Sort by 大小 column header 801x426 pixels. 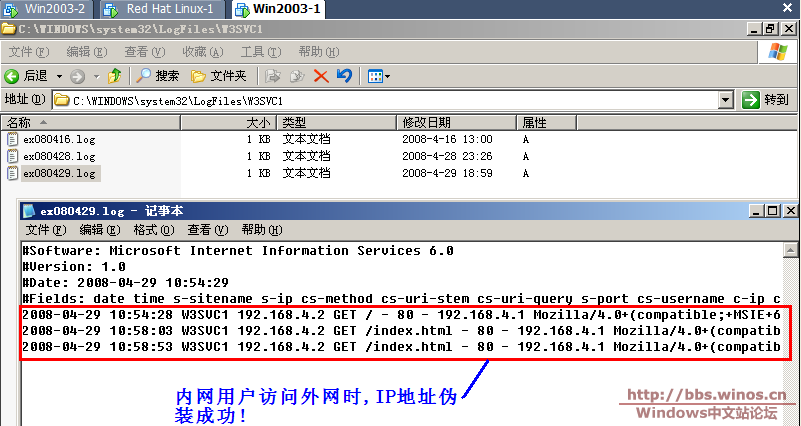click(x=228, y=123)
